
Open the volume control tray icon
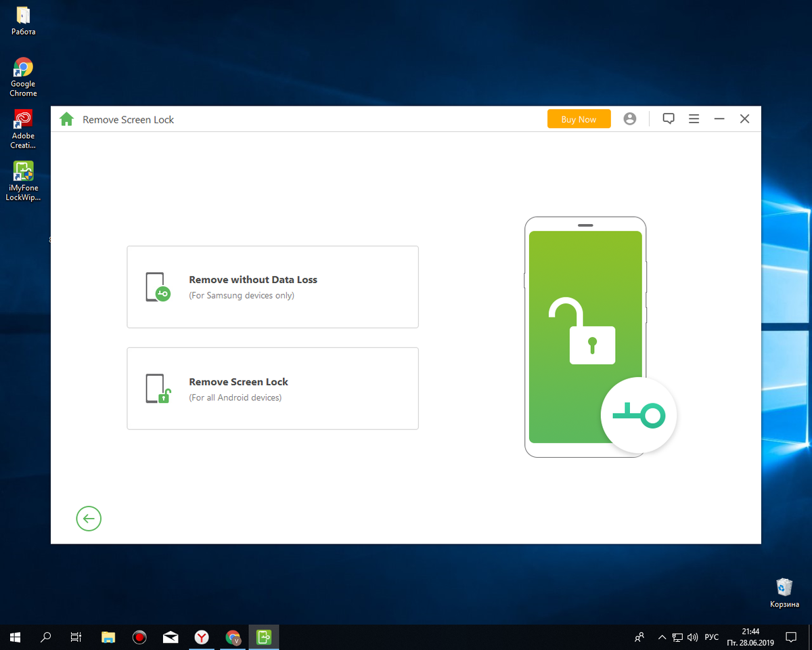[692, 637]
